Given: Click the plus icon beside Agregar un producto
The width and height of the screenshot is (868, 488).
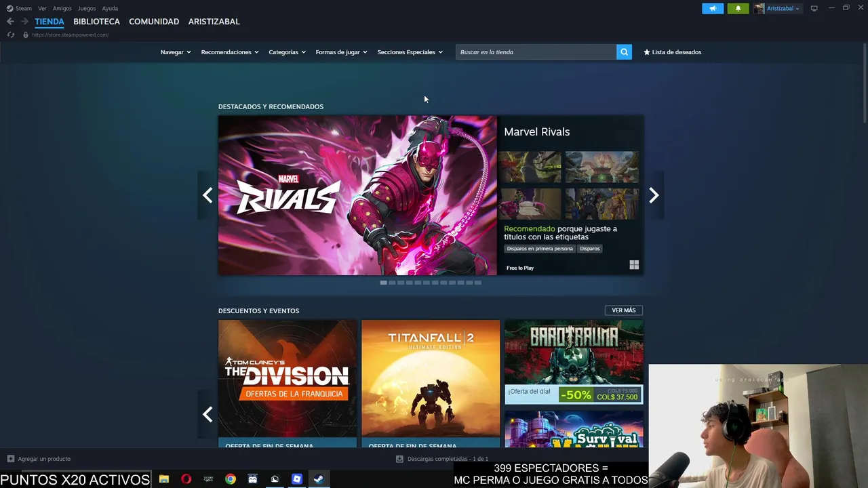Looking at the screenshot, I should pos(10,459).
